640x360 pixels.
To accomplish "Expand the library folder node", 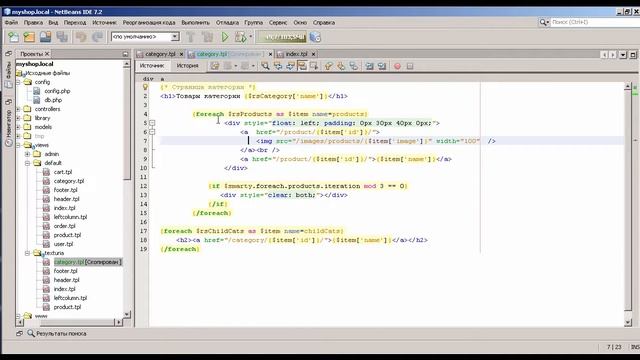I will pyautogui.click(x=18, y=118).
